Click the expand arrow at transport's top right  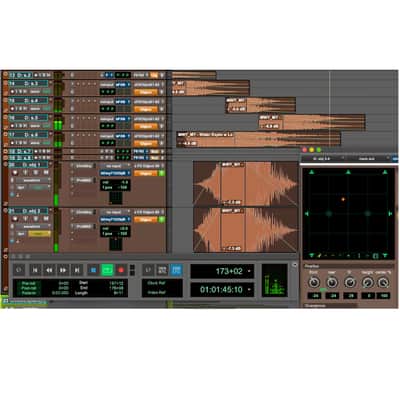294,265
